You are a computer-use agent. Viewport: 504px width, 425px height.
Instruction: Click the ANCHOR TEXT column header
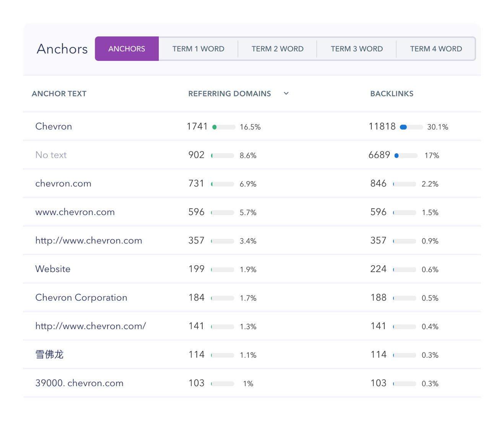59,94
